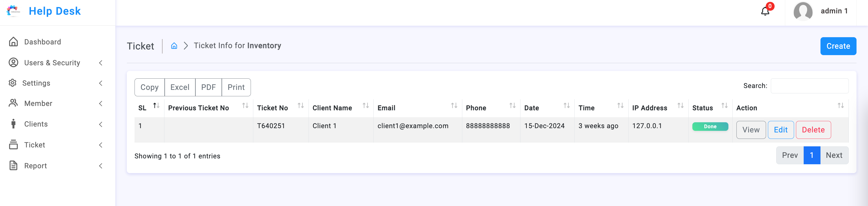Expand Settings submenu chevron
868x206 pixels.
[x=100, y=83]
